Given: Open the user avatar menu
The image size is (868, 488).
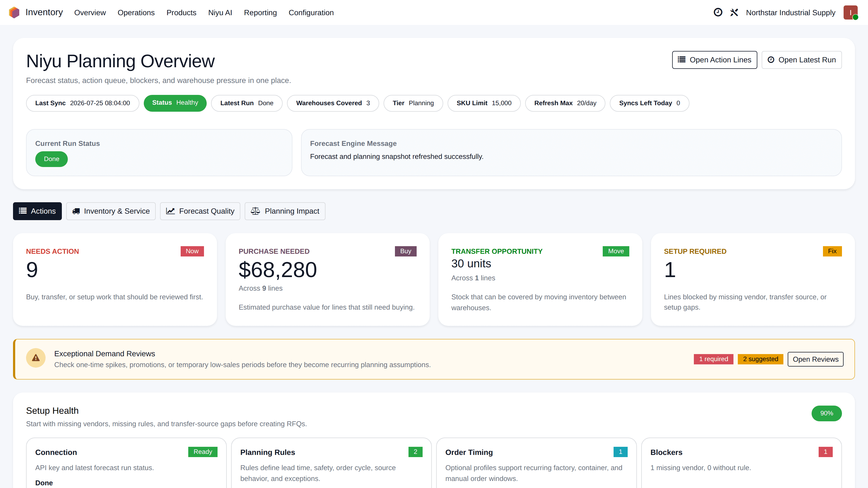Looking at the screenshot, I should pyautogui.click(x=850, y=12).
